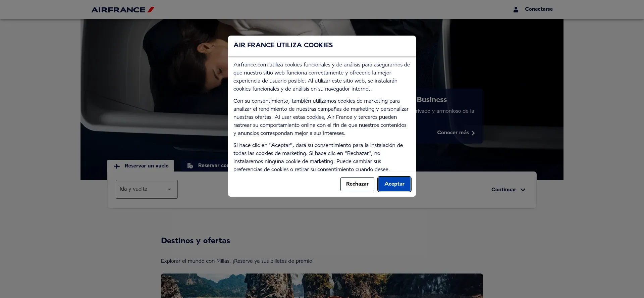Open the Conectarse login link
Viewport: 644px width, 298px height.
pos(539,9)
